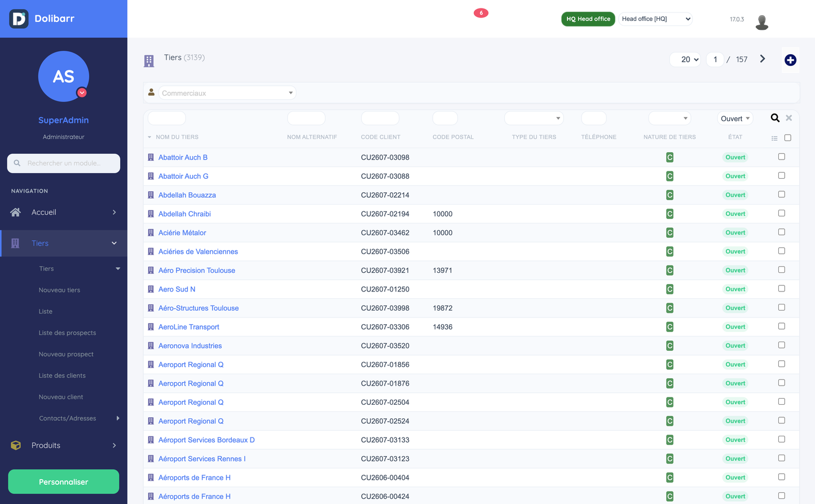
Task: Open column selector list icon
Action: pos(774,138)
